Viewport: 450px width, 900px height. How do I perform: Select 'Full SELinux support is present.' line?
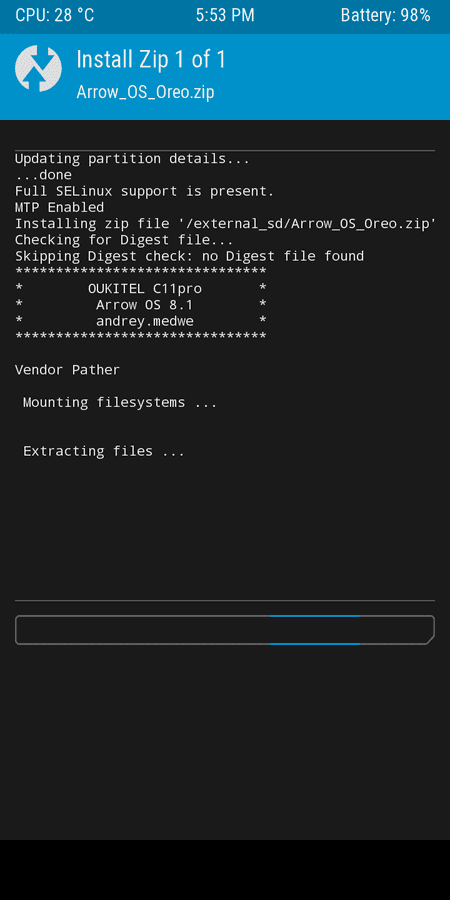pyautogui.click(x=145, y=191)
